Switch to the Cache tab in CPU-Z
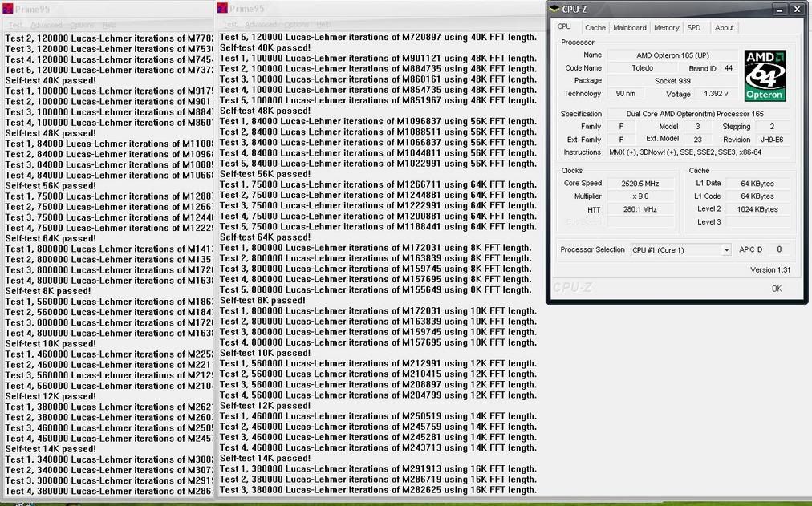The height and width of the screenshot is (506, 812). [595, 28]
